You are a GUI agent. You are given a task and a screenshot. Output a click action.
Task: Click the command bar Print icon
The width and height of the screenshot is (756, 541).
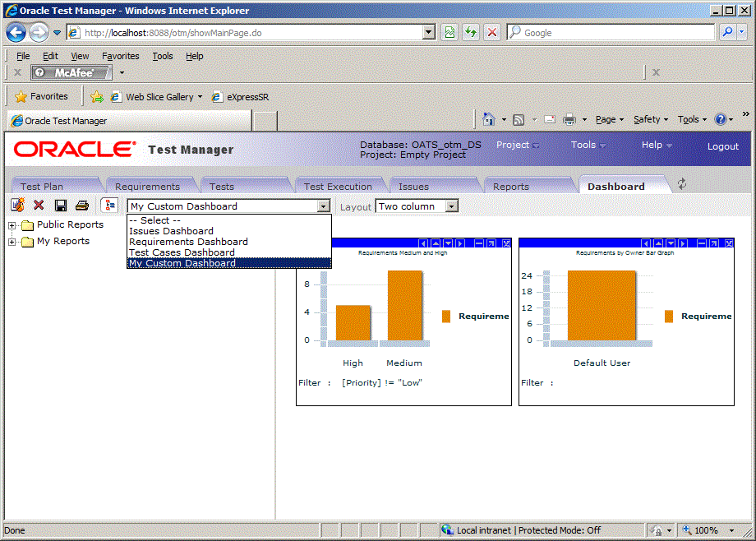pos(569,119)
